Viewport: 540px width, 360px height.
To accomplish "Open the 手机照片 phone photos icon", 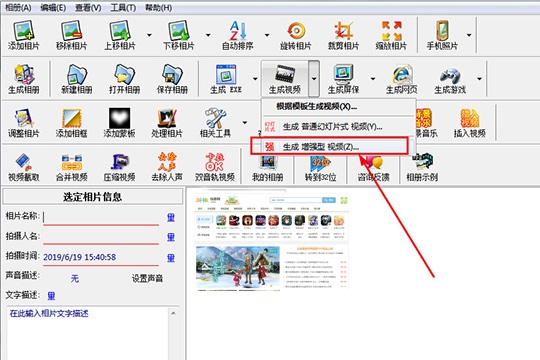I will pos(442,35).
